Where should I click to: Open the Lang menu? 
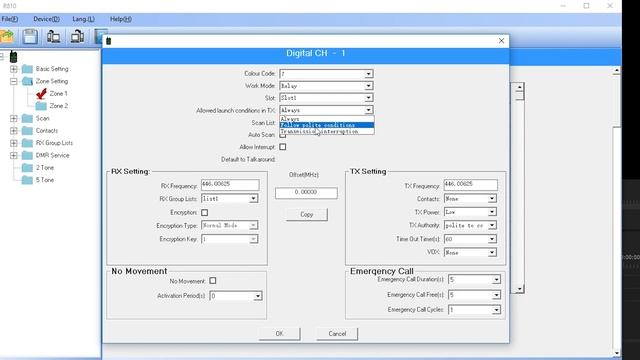[x=83, y=19]
